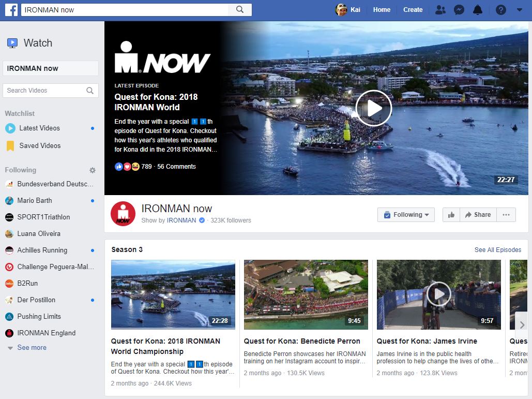The image size is (532, 399).
Task: Open Quest for Kona: Benedicte Perron title
Action: pyautogui.click(x=302, y=341)
